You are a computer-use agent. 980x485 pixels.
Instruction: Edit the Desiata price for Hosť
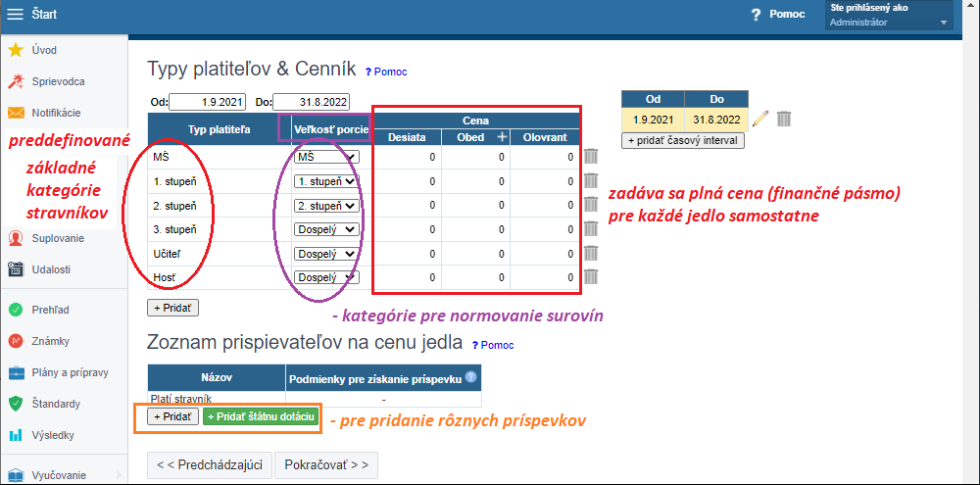click(407, 277)
